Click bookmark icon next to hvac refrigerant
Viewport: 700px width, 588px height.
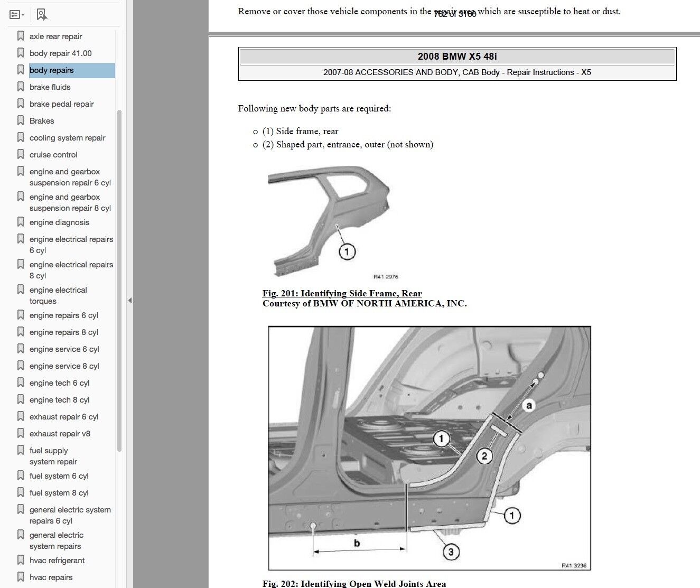point(21,560)
